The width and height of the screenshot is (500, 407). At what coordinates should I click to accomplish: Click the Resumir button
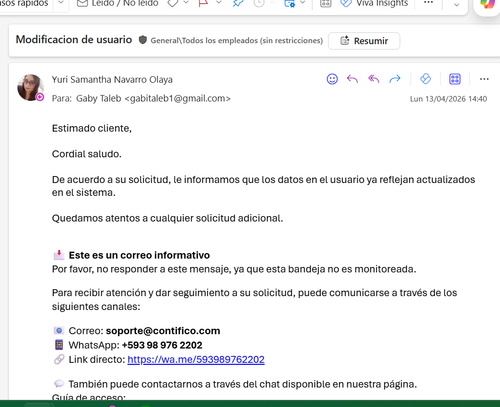(364, 41)
